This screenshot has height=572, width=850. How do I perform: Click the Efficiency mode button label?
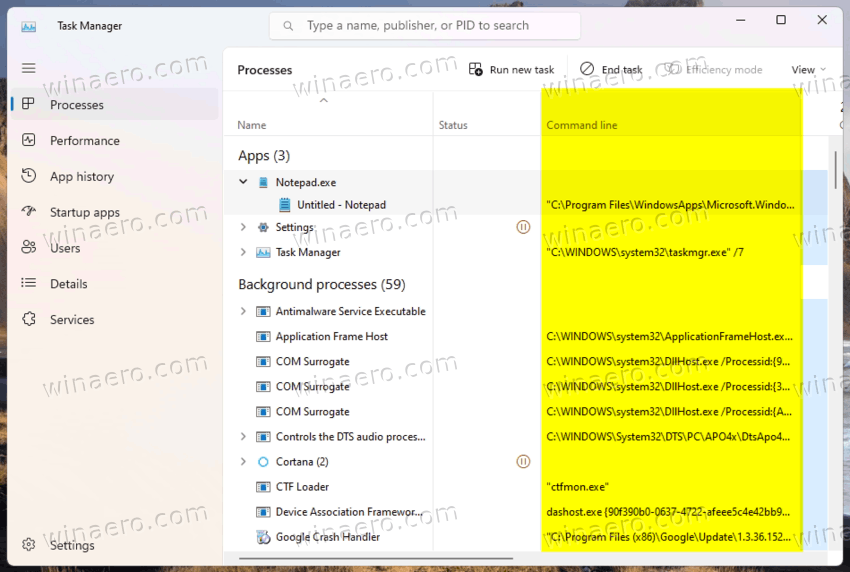pos(724,69)
